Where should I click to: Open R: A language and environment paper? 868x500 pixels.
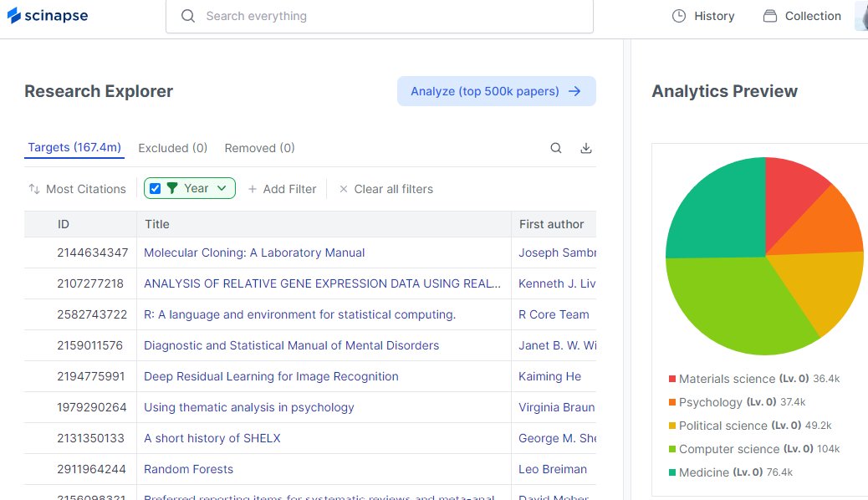click(x=299, y=314)
